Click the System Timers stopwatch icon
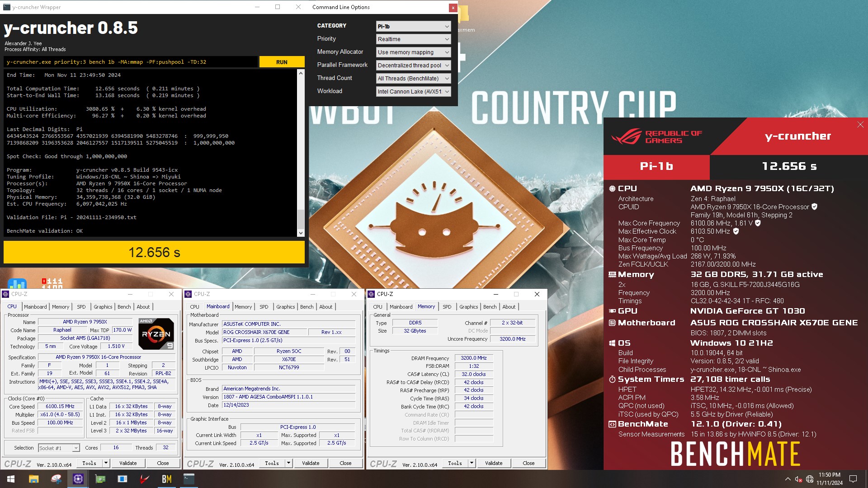868x488 pixels. (x=612, y=379)
